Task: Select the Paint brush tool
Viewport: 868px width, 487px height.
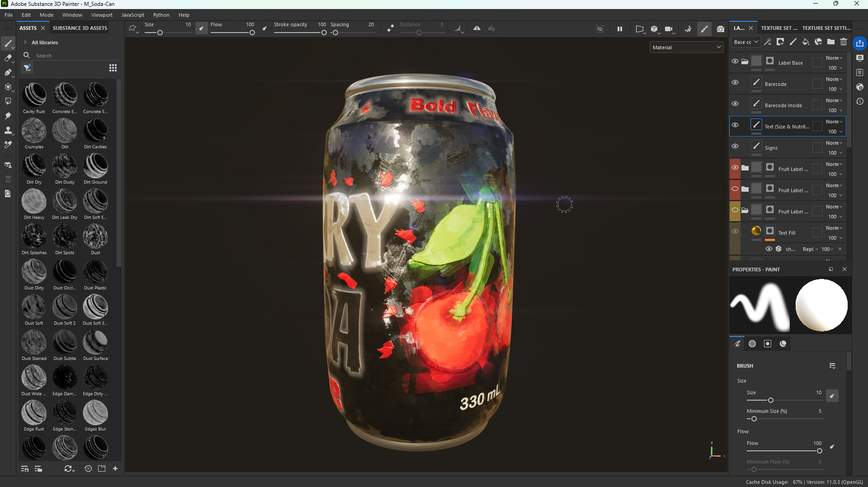Action: (8, 43)
